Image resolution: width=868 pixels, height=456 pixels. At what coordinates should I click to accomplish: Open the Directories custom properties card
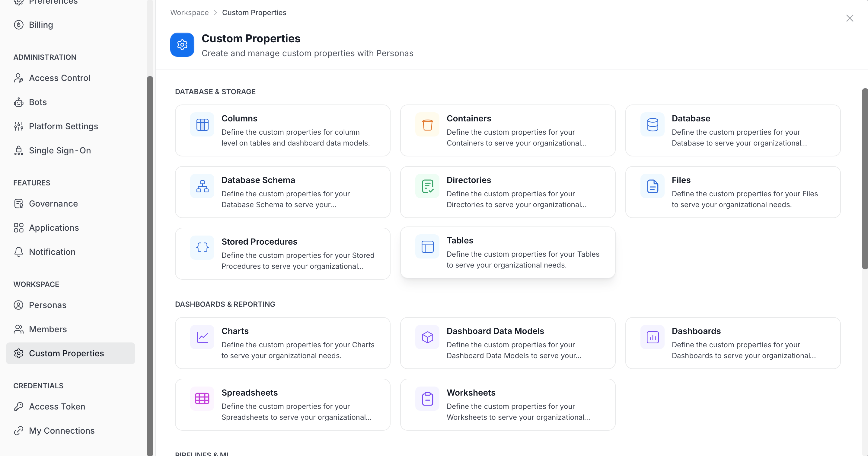(508, 192)
